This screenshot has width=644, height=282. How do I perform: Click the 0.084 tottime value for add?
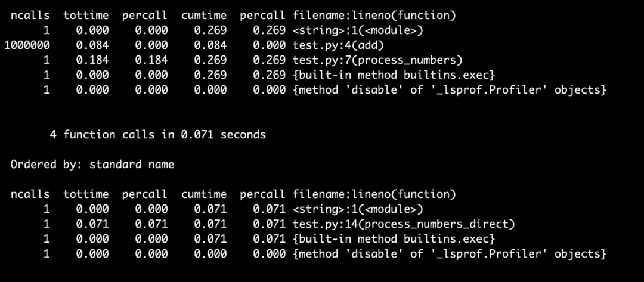(x=92, y=45)
